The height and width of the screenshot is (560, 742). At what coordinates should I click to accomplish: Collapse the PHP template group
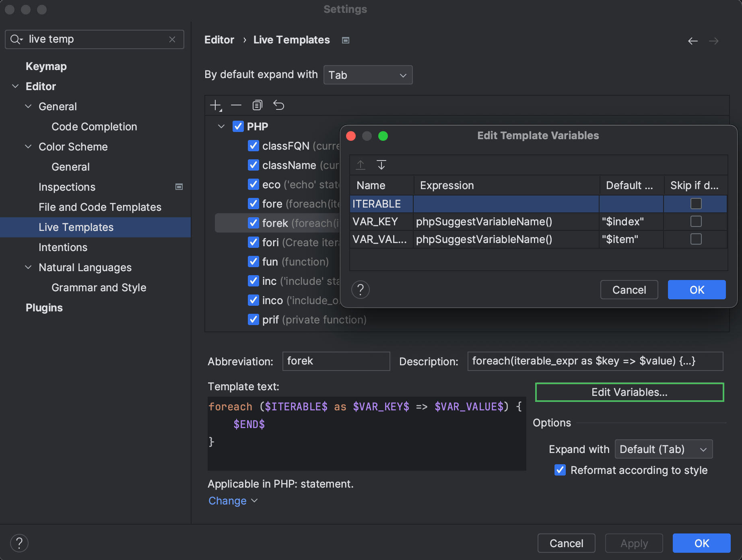[221, 126]
